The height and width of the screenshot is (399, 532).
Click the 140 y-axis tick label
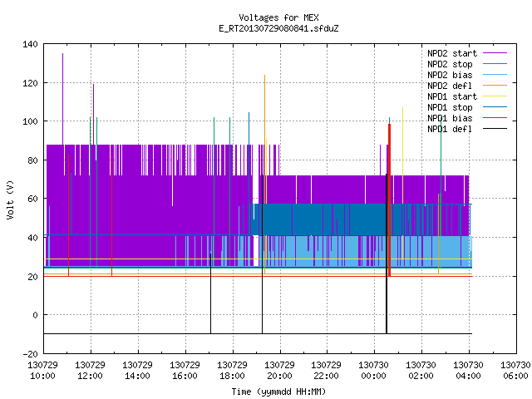pos(30,44)
